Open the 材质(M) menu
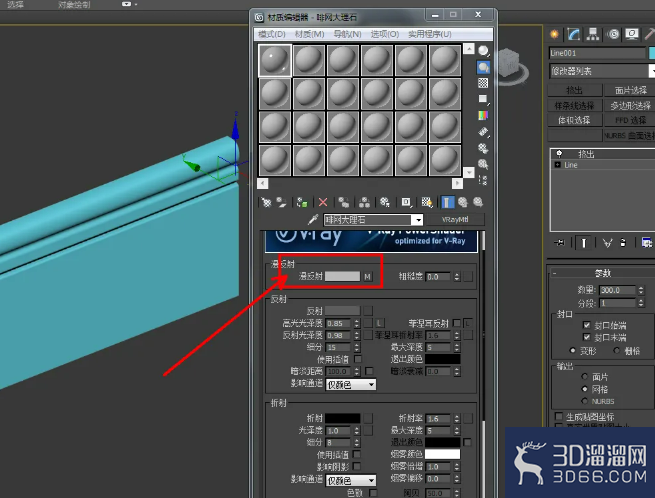Viewport: 655px width, 498px height. click(310, 34)
